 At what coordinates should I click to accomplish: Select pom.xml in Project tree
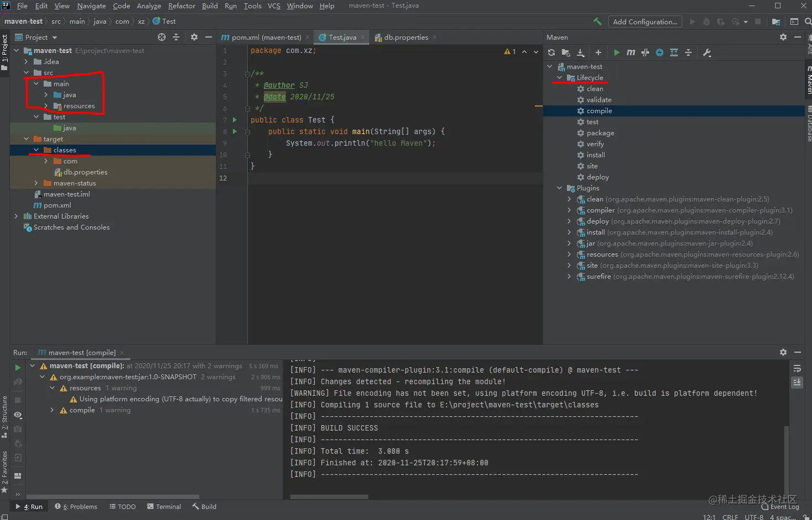(x=57, y=205)
